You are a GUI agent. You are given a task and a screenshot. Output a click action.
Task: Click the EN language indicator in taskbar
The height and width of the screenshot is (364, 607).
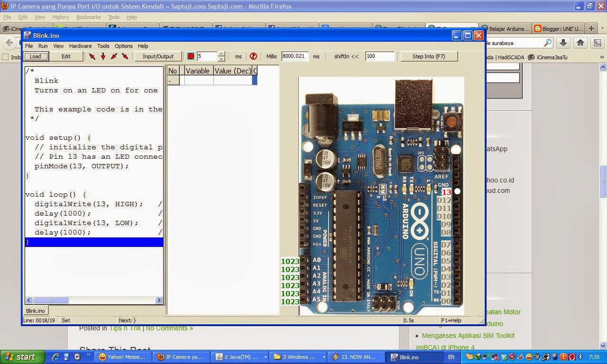(x=451, y=357)
